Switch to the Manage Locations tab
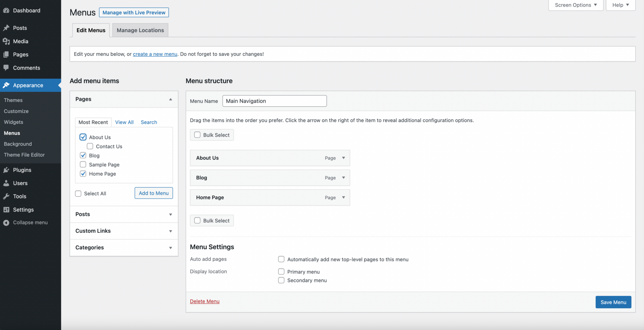 coord(140,30)
